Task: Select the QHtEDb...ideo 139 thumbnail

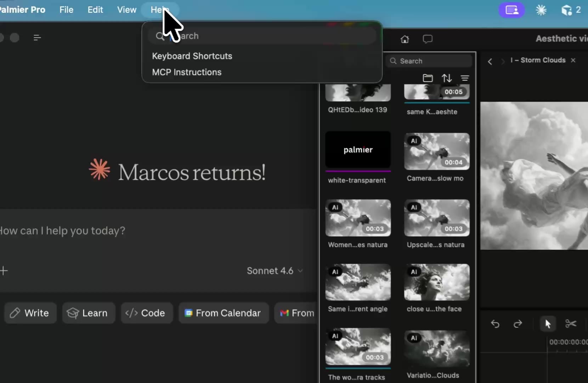Action: (358, 93)
